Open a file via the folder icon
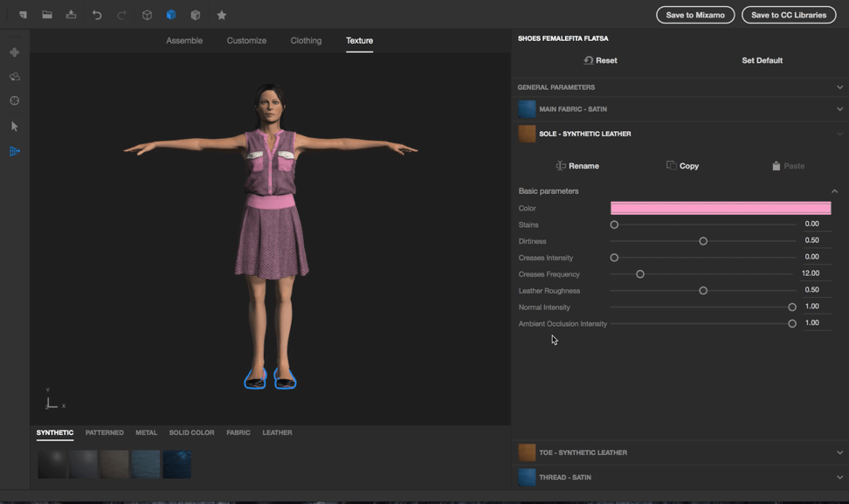The width and height of the screenshot is (849, 504). 47,15
